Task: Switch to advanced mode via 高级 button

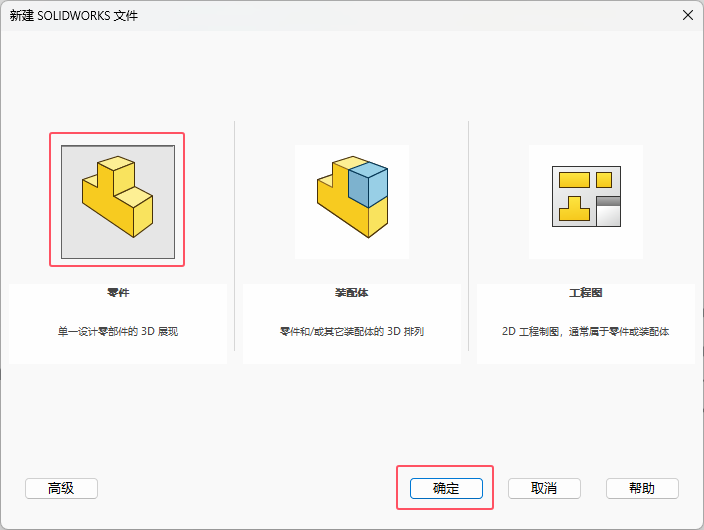Action: [61, 488]
